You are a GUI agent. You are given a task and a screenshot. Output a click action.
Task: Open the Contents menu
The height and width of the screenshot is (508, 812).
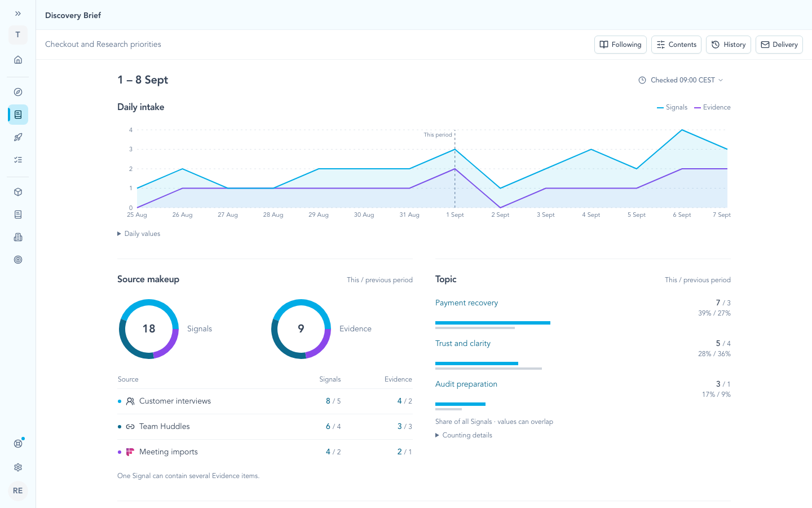[x=676, y=45]
